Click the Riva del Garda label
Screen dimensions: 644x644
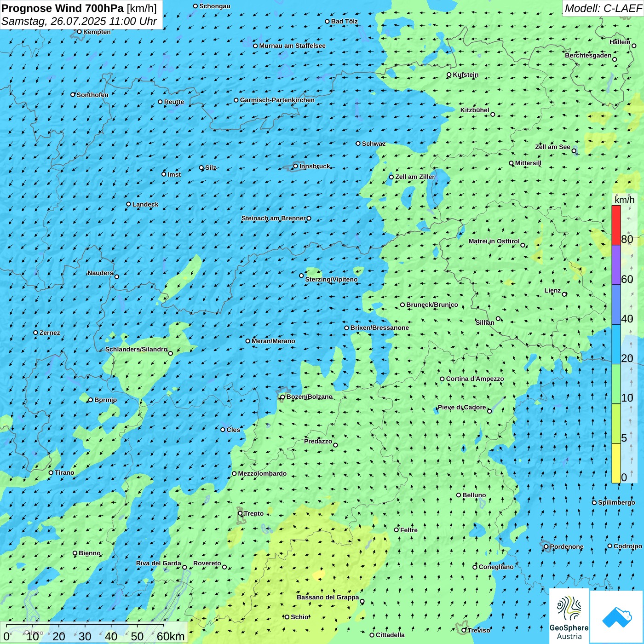(x=159, y=563)
